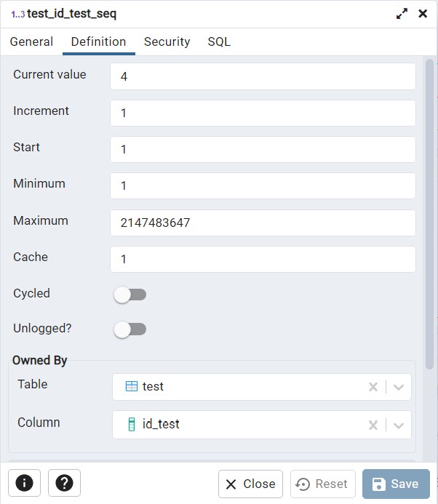This screenshot has width=438, height=504.
Task: Click the info icon button
Action: click(x=24, y=484)
